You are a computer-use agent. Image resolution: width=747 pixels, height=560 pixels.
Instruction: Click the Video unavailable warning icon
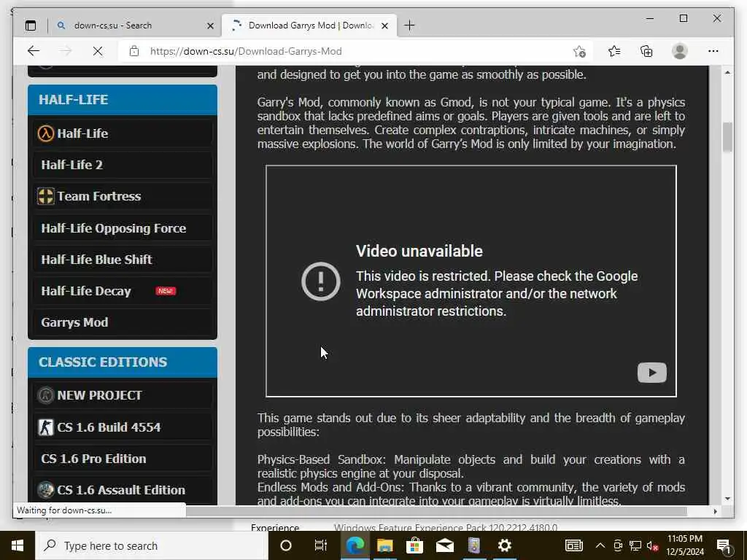coord(321,281)
